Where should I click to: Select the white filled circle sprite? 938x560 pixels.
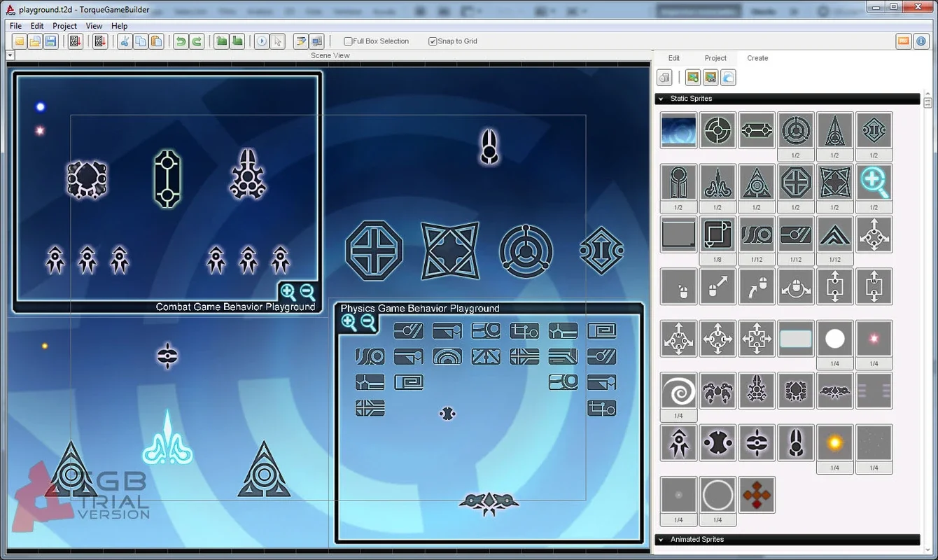[x=834, y=339]
